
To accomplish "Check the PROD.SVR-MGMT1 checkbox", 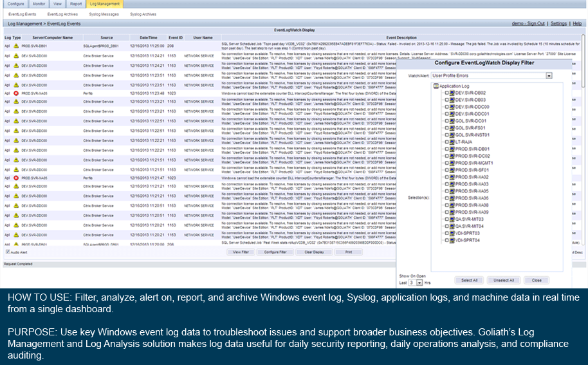I will coord(446,163).
